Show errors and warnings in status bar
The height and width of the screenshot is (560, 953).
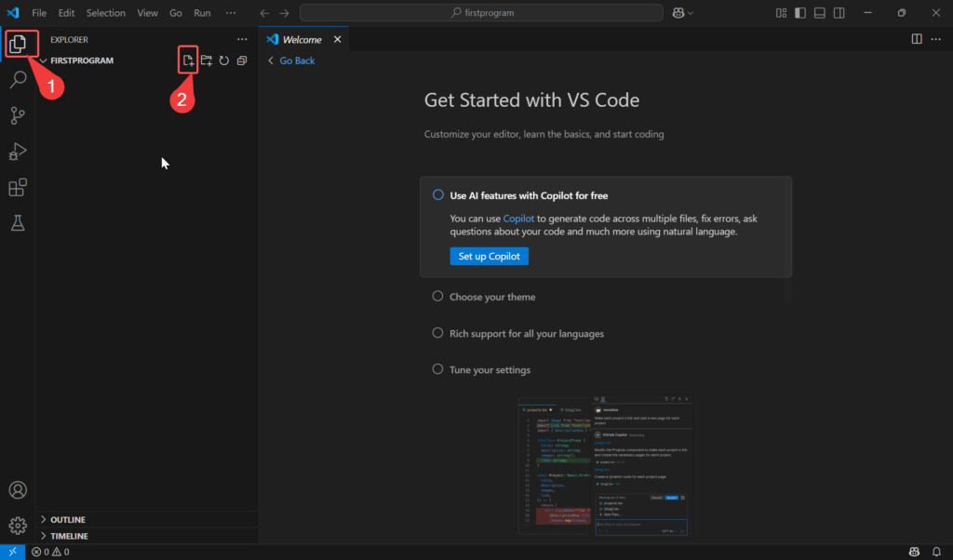click(50, 553)
